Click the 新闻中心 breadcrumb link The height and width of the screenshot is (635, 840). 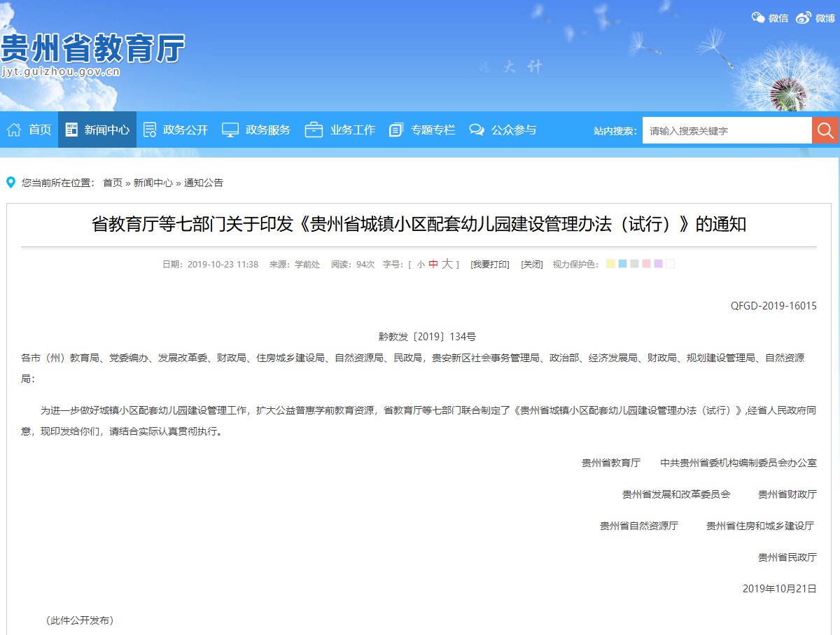point(153,183)
